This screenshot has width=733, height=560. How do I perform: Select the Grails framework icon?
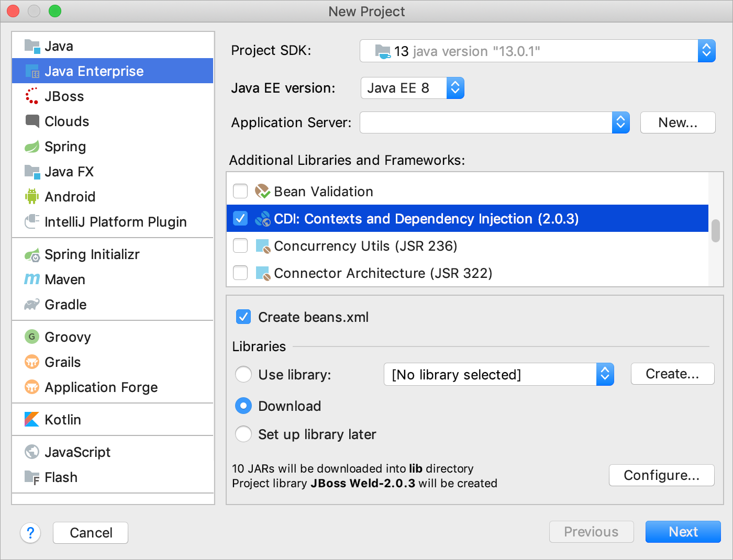point(31,362)
